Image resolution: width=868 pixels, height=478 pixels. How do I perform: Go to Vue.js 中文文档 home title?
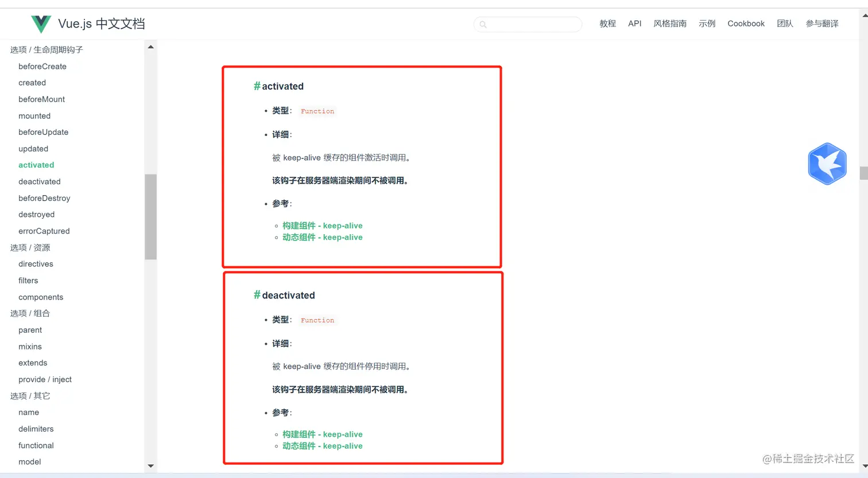(x=102, y=24)
